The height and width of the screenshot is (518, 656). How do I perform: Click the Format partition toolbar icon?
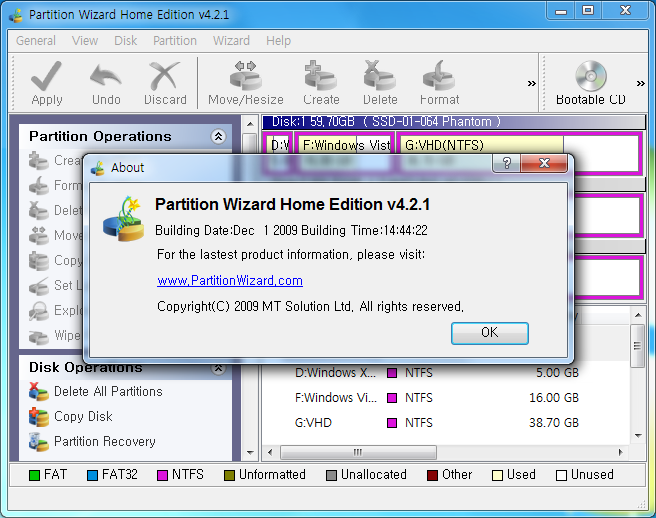(x=439, y=76)
